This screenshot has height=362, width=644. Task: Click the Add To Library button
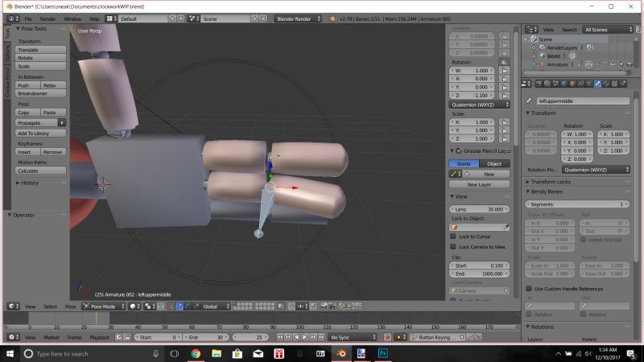(41, 133)
